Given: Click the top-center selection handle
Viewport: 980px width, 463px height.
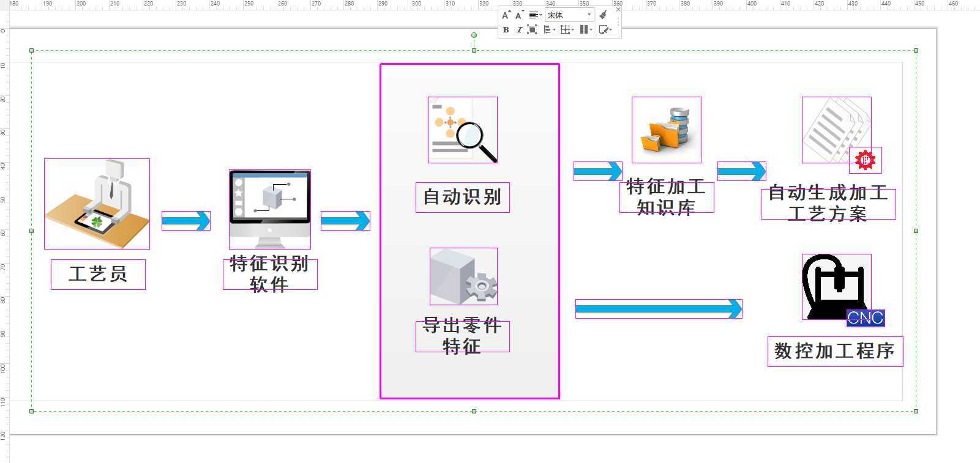Looking at the screenshot, I should (x=474, y=50).
